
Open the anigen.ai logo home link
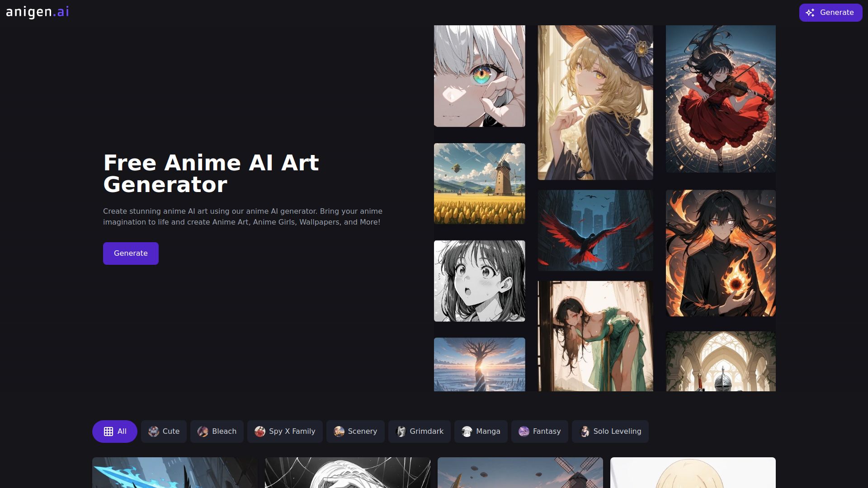tap(38, 12)
